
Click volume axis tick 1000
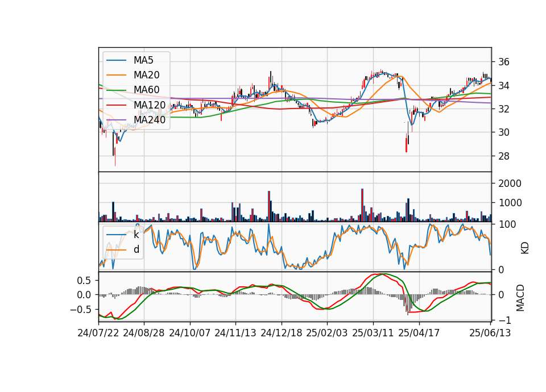[x=510, y=203]
